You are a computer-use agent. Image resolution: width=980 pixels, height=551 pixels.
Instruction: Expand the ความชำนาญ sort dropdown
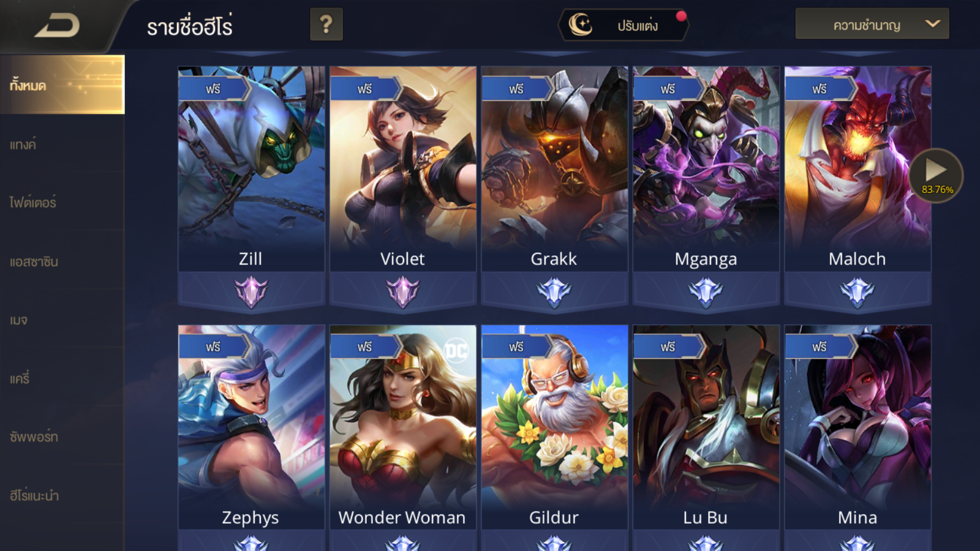(x=872, y=24)
